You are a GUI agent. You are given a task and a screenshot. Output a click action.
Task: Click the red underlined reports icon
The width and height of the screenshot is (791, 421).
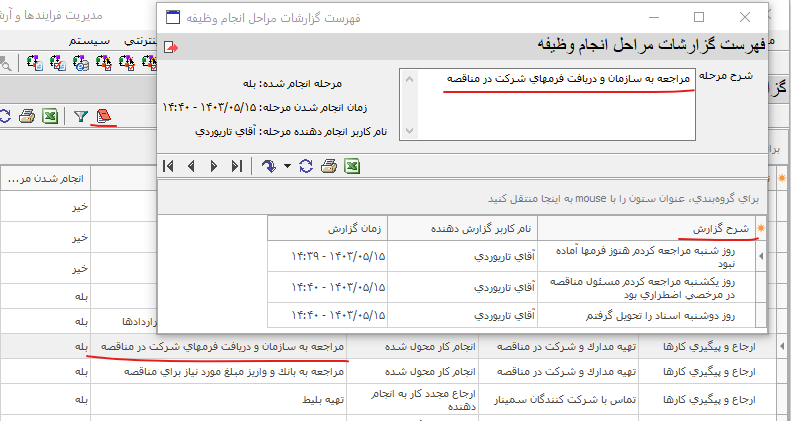tap(104, 117)
